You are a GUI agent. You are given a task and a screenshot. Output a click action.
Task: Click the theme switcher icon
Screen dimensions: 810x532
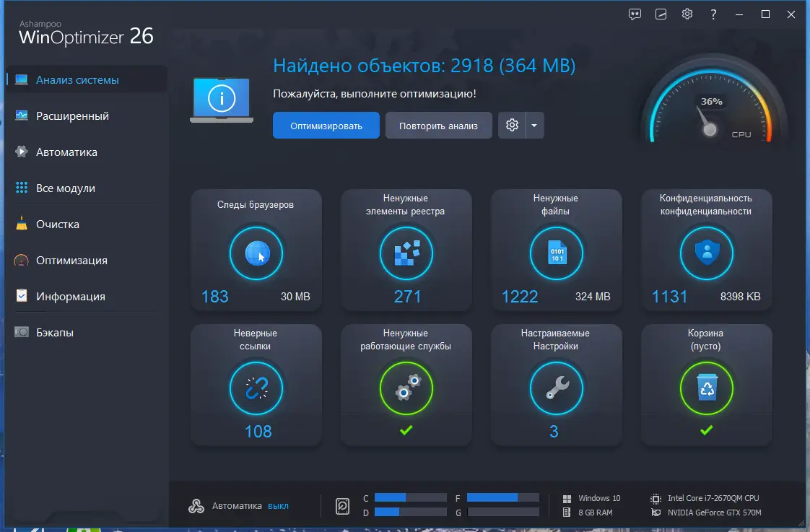tap(661, 14)
